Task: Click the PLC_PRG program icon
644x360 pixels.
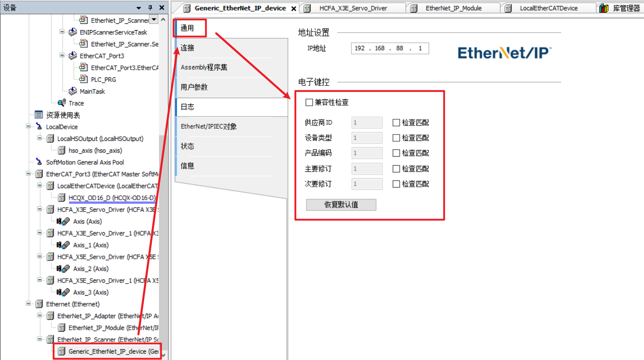Action: tap(84, 79)
